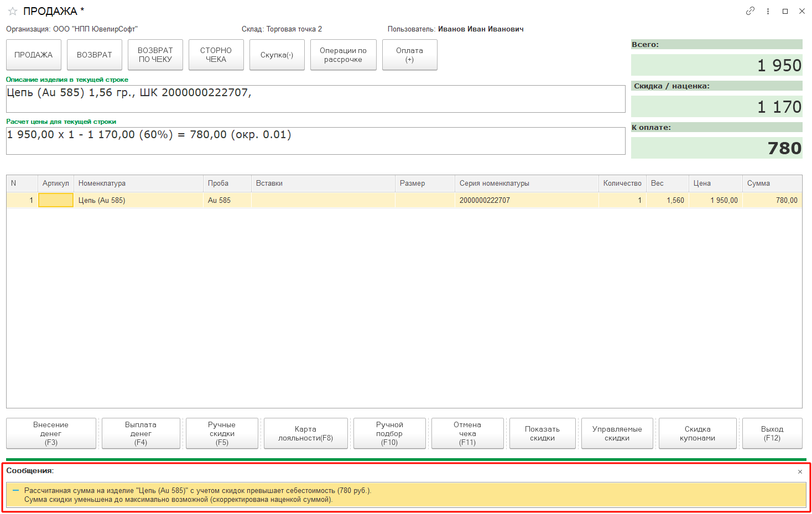
Task: Select the 'Au 585' Проба cell
Action: point(227,200)
